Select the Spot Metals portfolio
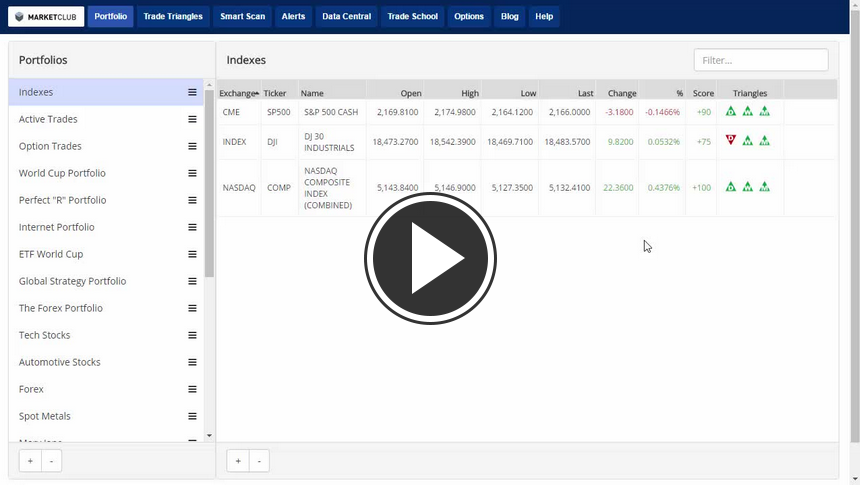The image size is (860, 485). click(106, 416)
